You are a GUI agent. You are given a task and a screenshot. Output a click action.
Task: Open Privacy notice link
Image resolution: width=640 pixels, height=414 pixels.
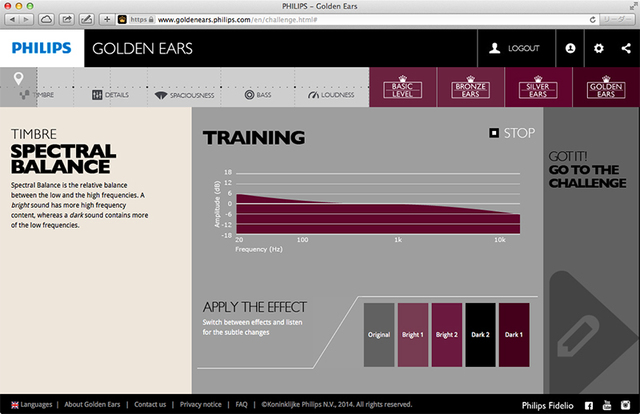[x=200, y=405]
